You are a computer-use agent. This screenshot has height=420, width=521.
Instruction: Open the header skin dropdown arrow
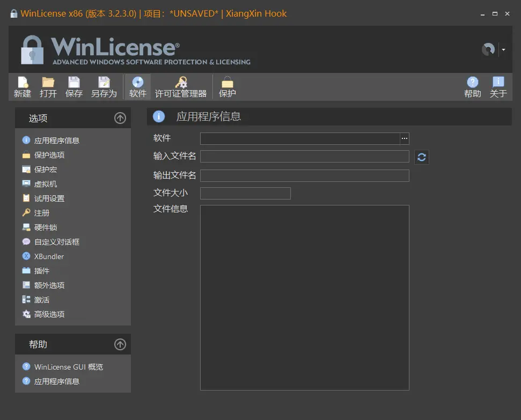pos(504,49)
